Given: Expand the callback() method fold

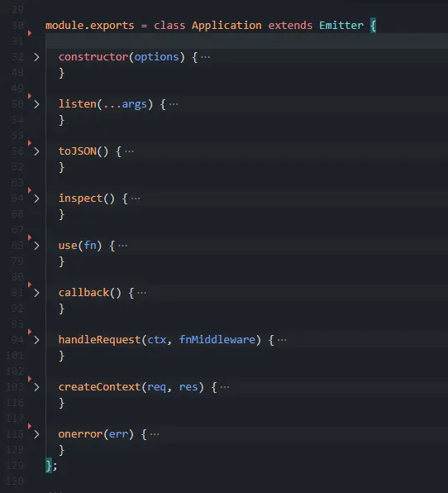Looking at the screenshot, I should pyautogui.click(x=36, y=293).
